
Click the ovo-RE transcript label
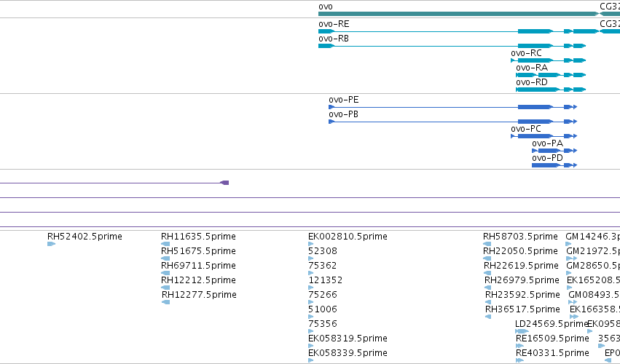tap(334, 24)
